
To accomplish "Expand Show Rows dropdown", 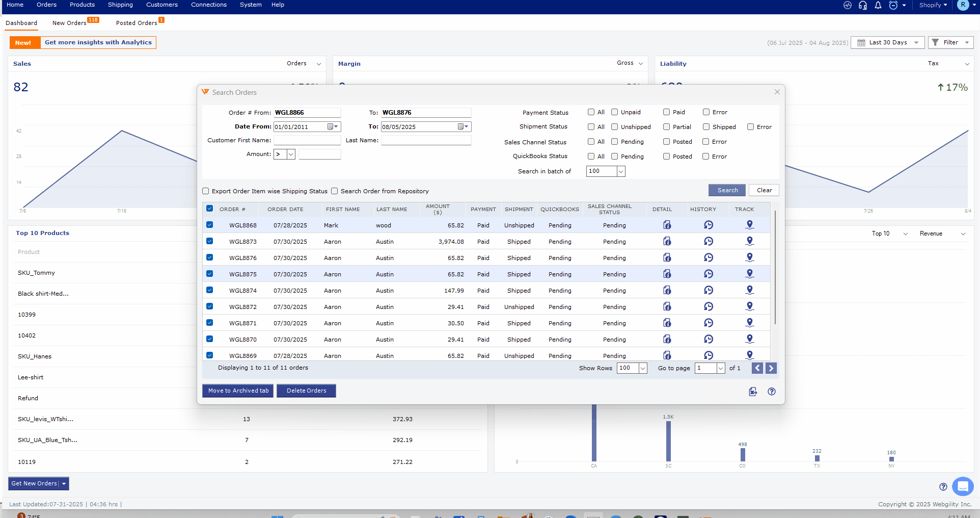I will point(643,368).
